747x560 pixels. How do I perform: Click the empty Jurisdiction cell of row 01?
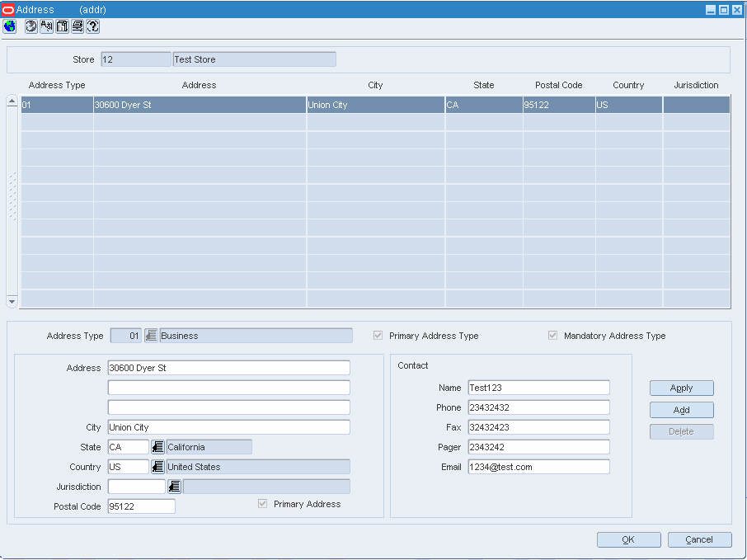pyautogui.click(x=697, y=105)
